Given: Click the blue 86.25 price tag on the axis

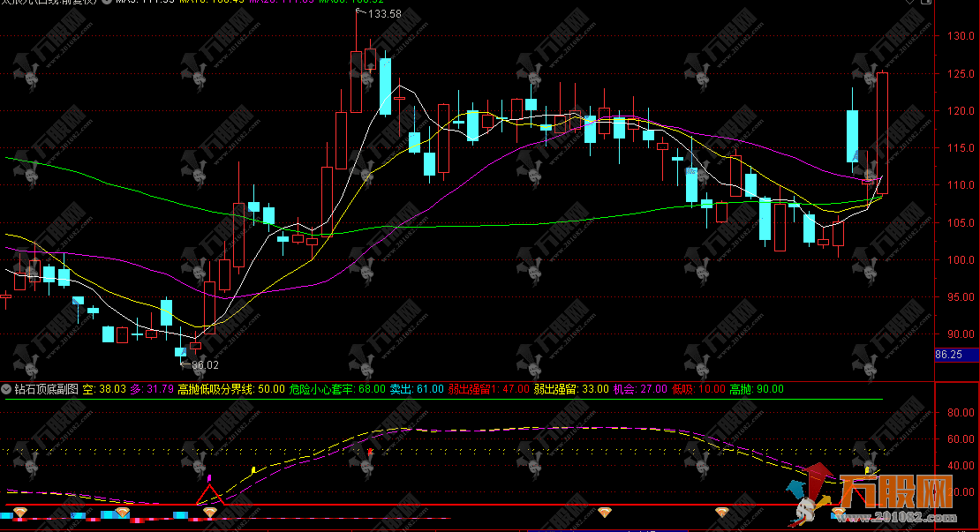Looking at the screenshot, I should pyautogui.click(x=957, y=355).
